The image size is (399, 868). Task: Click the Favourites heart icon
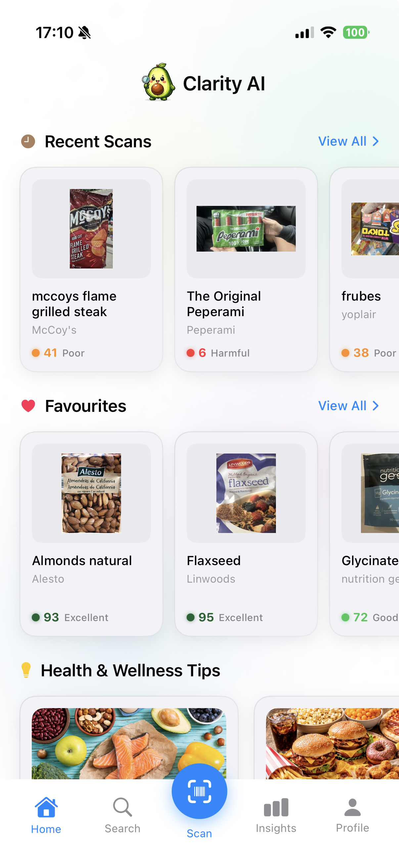[x=28, y=406]
